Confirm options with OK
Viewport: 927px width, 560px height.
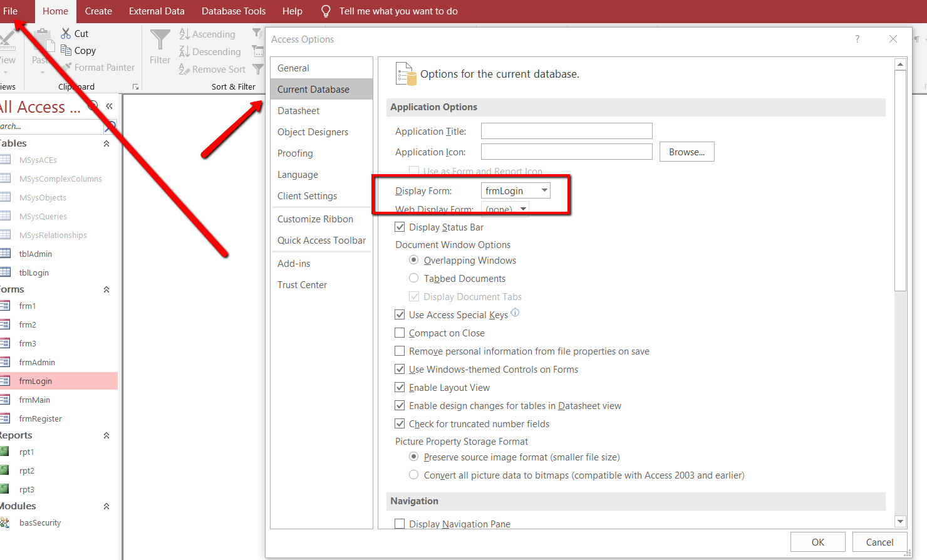point(817,541)
